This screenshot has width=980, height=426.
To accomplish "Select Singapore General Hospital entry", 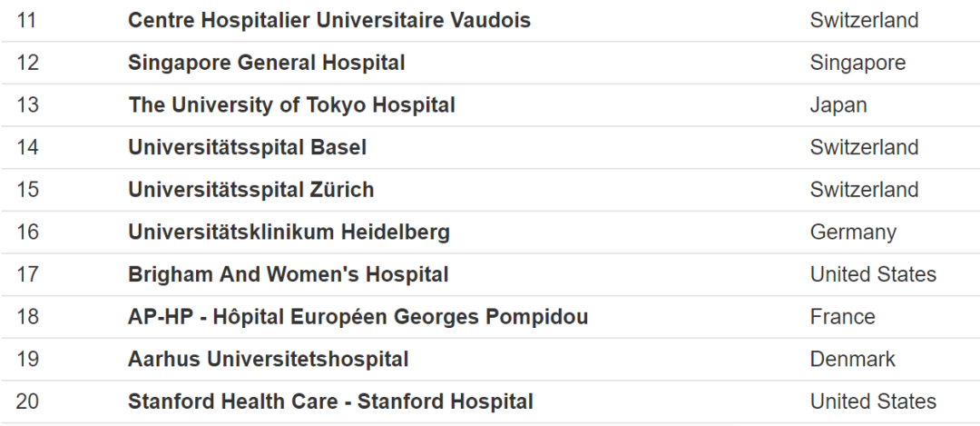I will [267, 63].
